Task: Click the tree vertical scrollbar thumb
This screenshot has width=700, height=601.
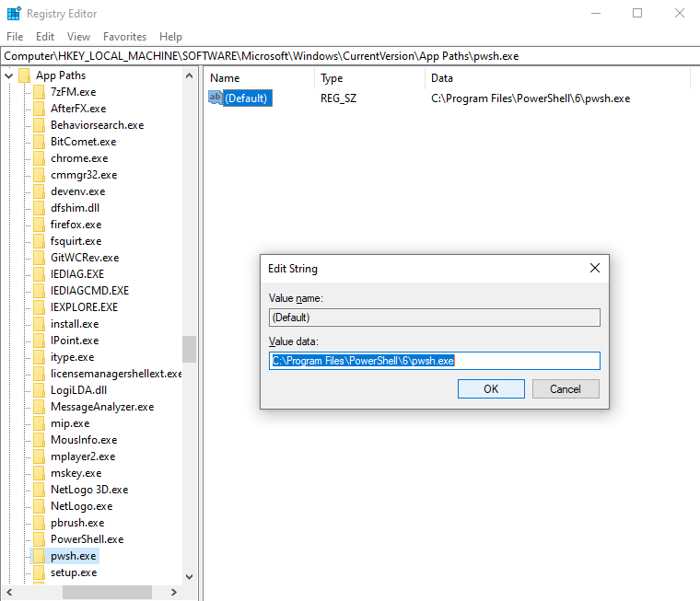Action: tap(190, 350)
